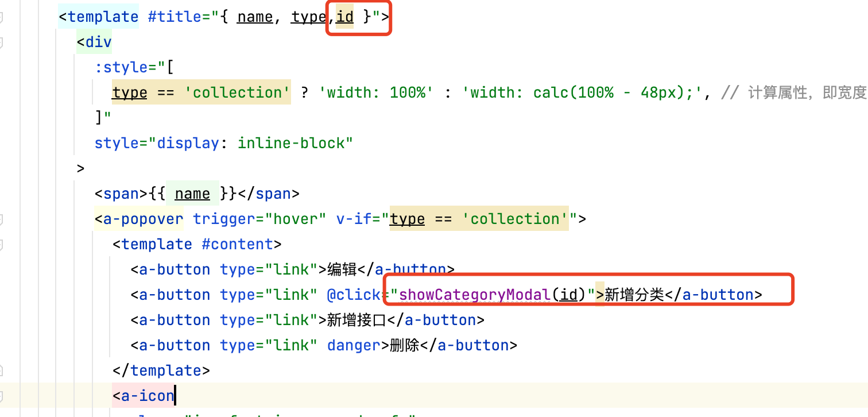Click the closing </template> tag
The image size is (868, 417).
pos(161,371)
